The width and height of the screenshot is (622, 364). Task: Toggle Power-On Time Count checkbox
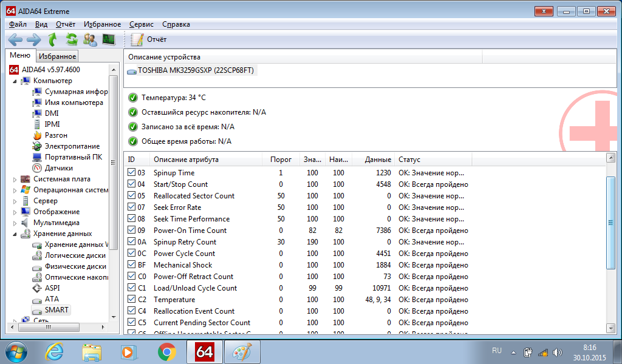[x=131, y=230]
